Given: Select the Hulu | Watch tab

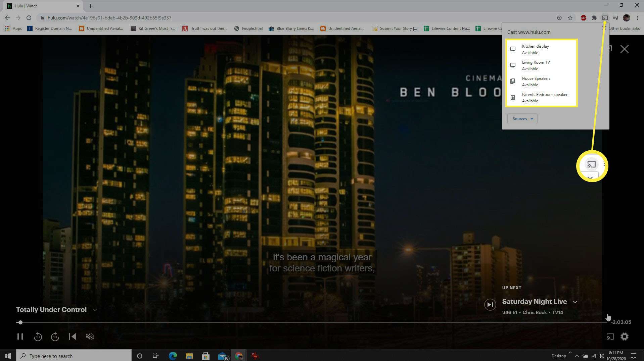Looking at the screenshot, I should click(43, 6).
